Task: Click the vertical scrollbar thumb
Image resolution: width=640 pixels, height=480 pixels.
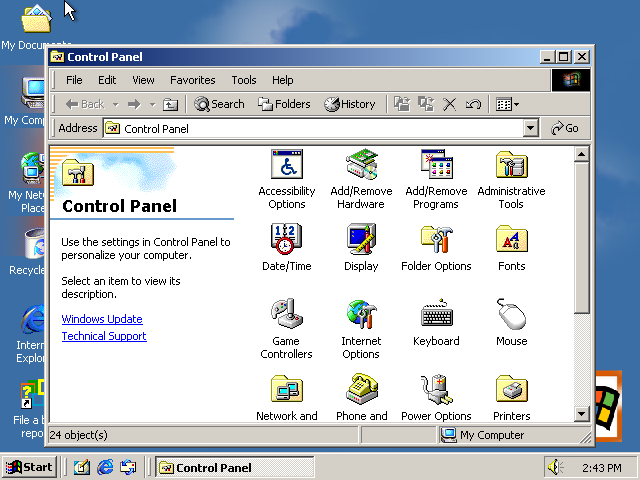Action: 581,238
